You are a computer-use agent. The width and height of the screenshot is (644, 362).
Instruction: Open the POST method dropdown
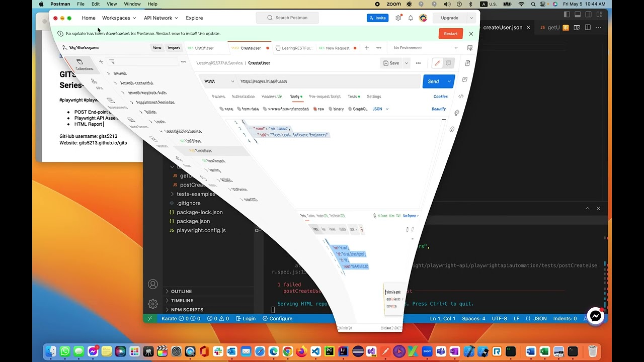[219, 81]
